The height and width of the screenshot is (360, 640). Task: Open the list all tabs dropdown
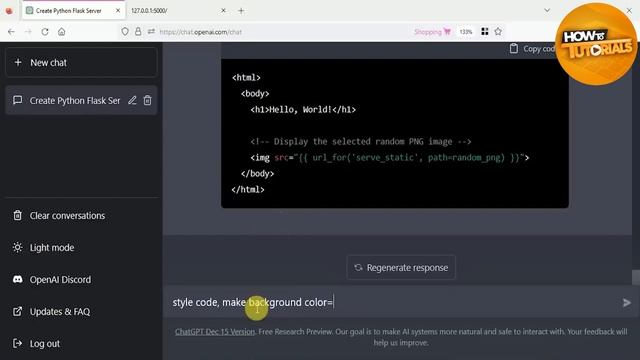[547, 10]
